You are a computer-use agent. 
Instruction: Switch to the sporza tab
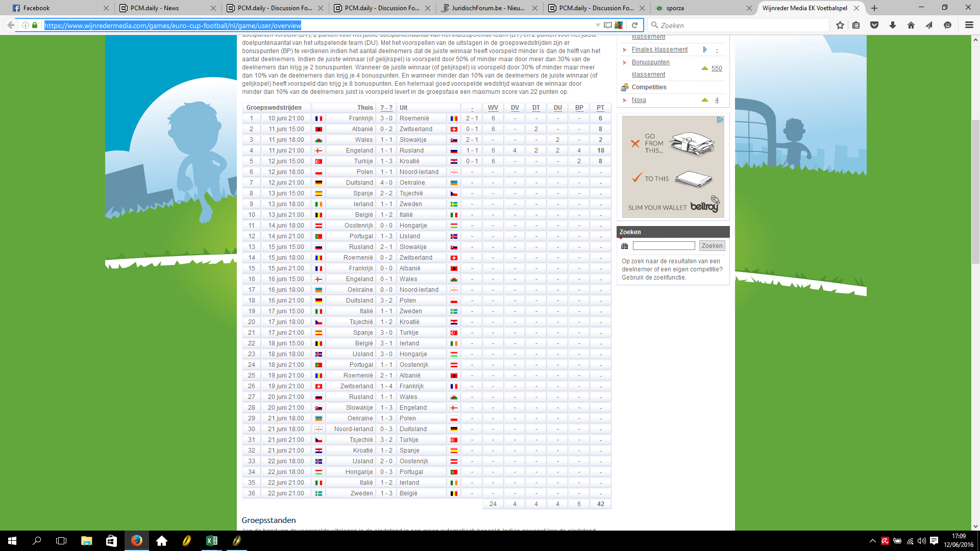pyautogui.click(x=675, y=8)
